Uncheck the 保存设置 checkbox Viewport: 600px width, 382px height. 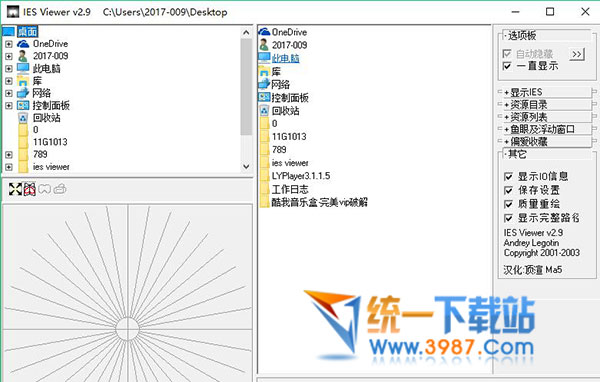point(508,190)
